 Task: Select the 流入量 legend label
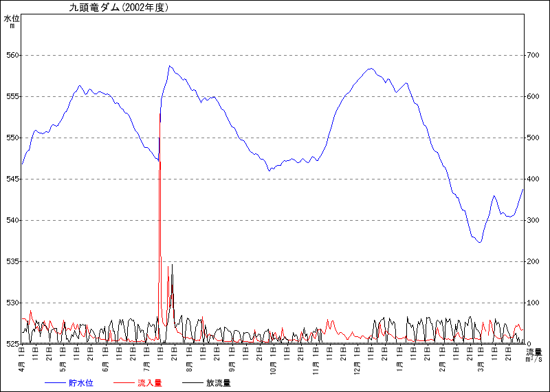(149, 383)
